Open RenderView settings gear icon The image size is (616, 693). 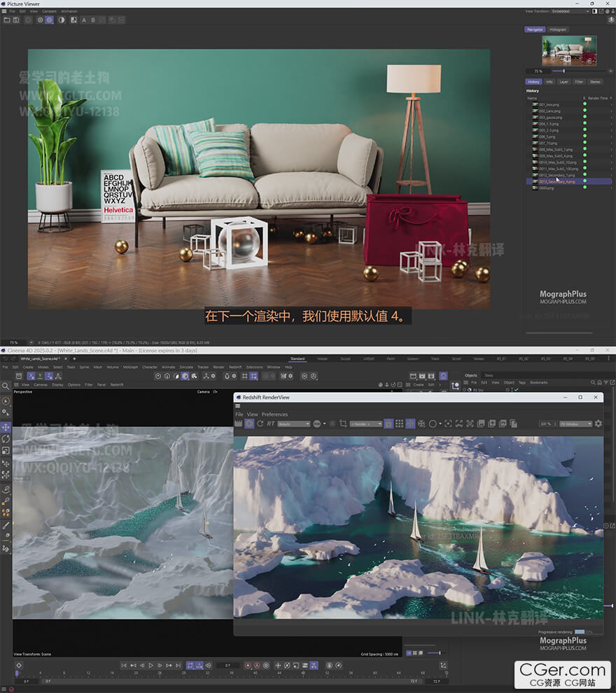pyautogui.click(x=598, y=423)
